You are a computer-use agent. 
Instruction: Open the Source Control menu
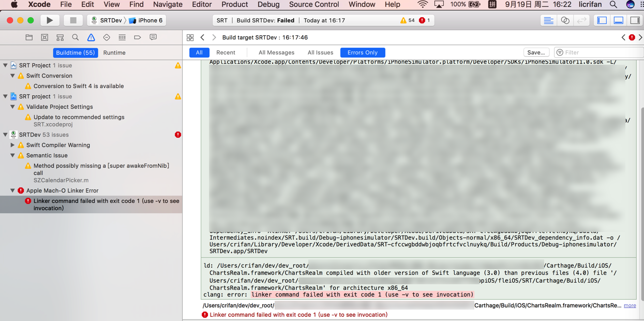pos(314,5)
